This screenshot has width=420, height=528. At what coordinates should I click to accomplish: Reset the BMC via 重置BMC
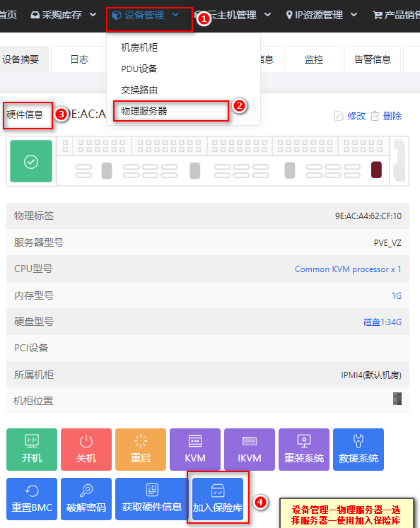tap(32, 499)
